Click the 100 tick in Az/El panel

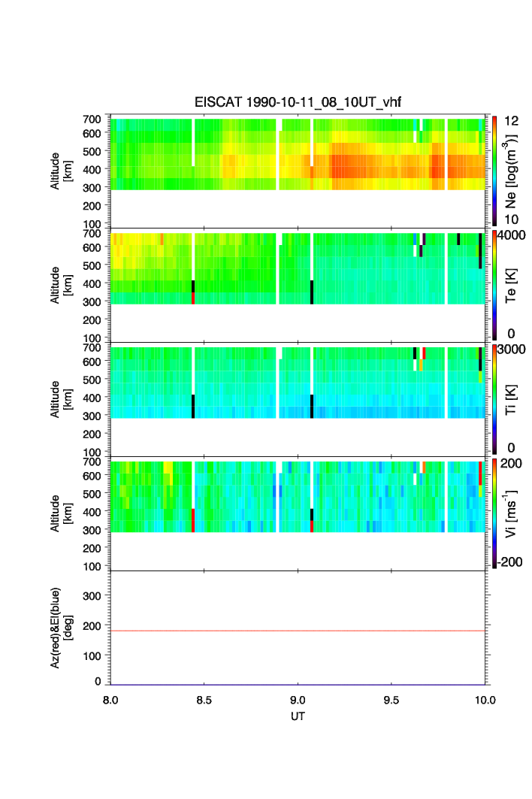92,656
